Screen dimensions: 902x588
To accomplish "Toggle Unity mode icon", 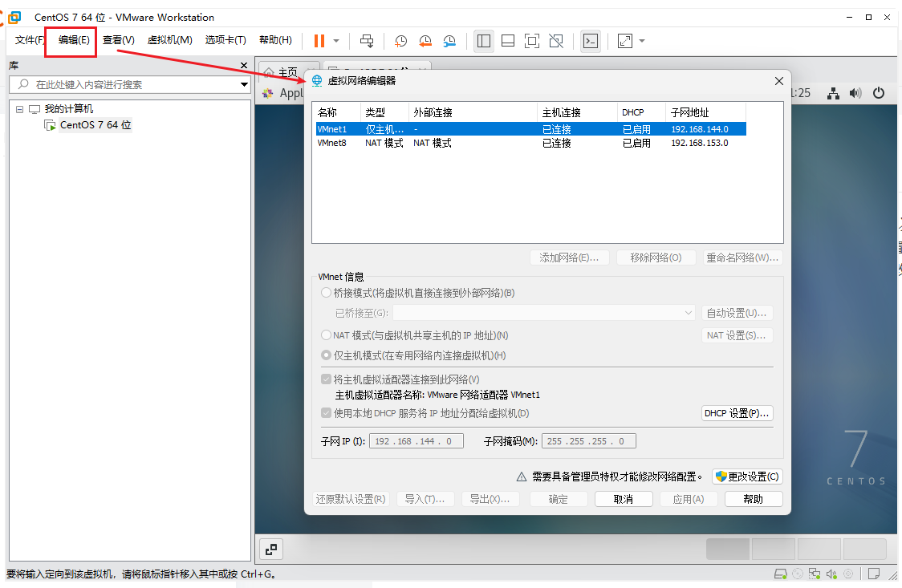I will (556, 41).
